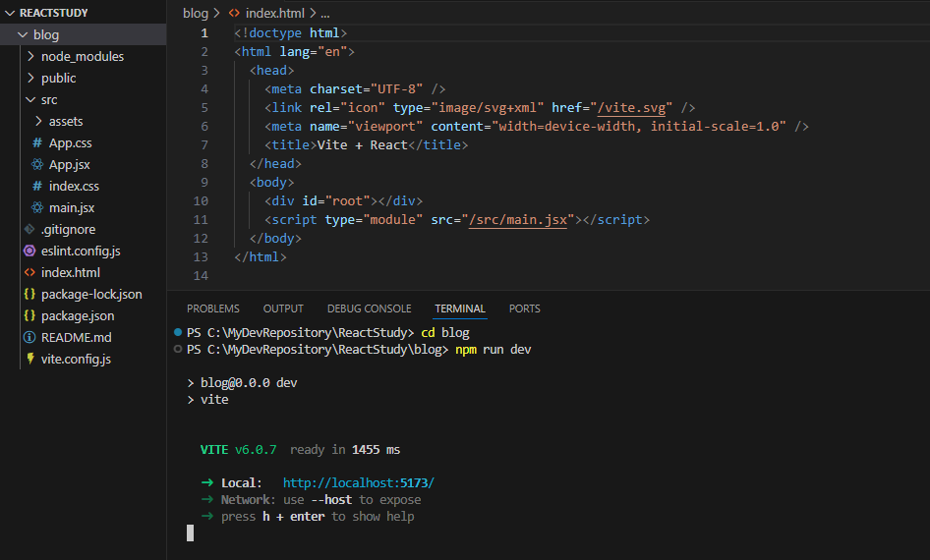The width and height of the screenshot is (930, 560).
Task: Open package-lock.json file
Action: 91,294
